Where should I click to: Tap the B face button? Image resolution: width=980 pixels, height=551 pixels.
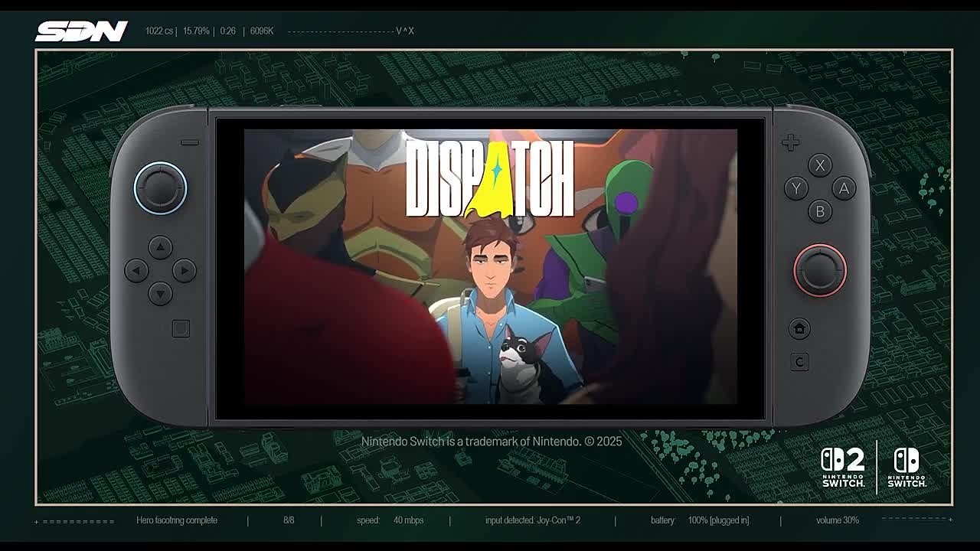pos(820,211)
